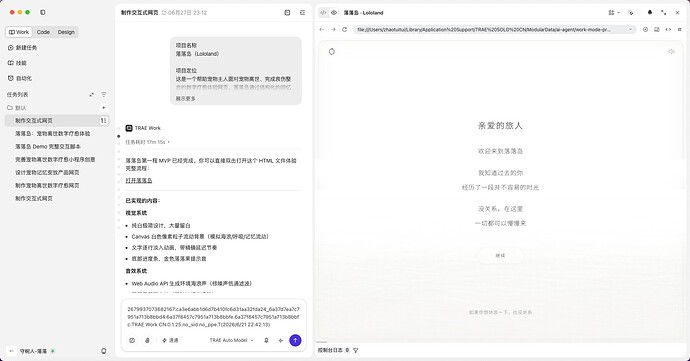This screenshot has height=361, width=690.
Task: Open the 技能 skills section
Action: 17,63
